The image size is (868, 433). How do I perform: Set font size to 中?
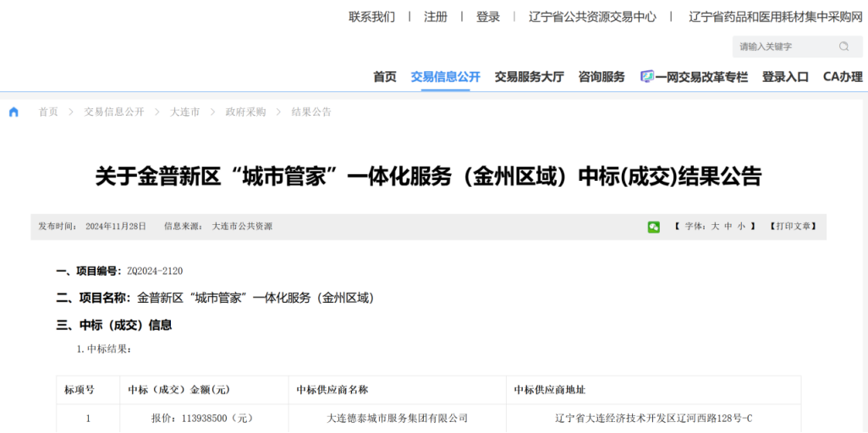(x=728, y=227)
